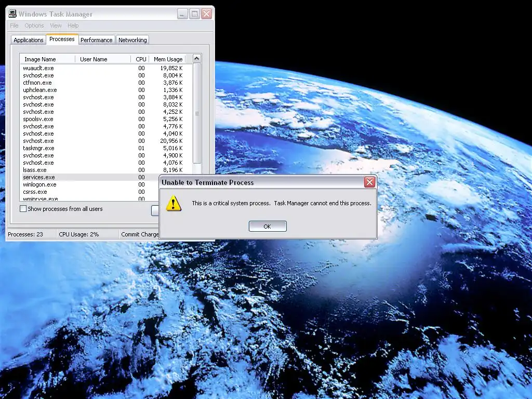Open the Options menu
This screenshot has width=532, height=399.
[x=34, y=25]
